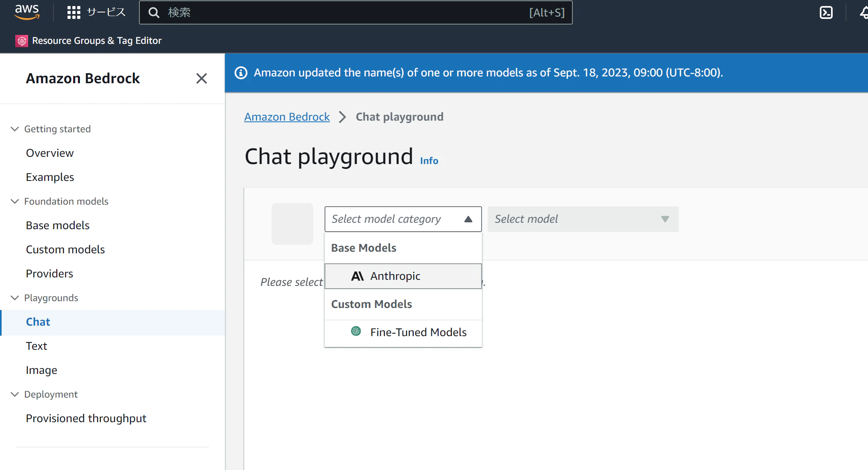Collapse the Getting started section
Viewport: 868px width, 470px height.
15,129
